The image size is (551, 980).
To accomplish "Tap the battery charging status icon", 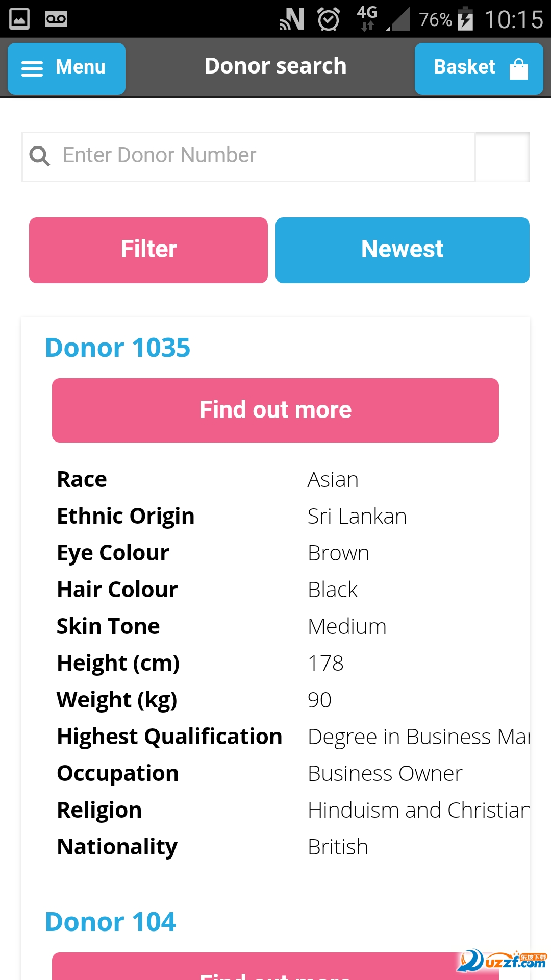I will point(465,19).
